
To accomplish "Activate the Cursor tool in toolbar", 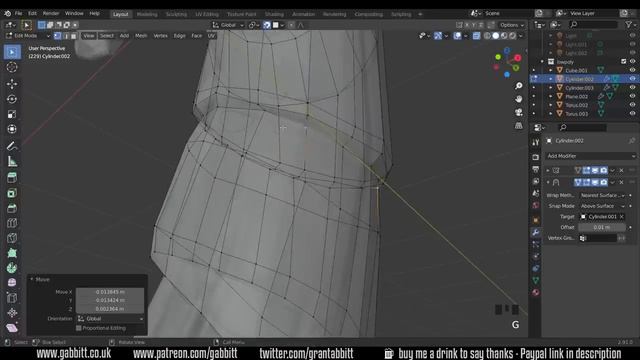I will tap(12, 67).
